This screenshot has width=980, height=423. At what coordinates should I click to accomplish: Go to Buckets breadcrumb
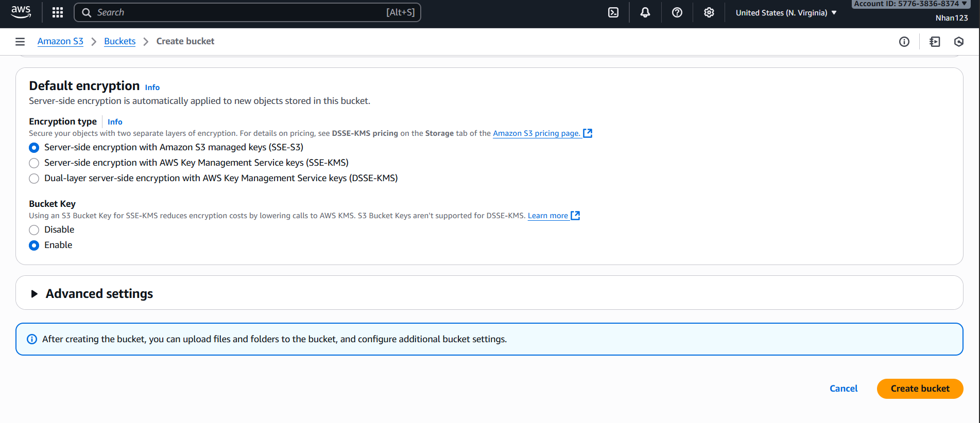click(x=119, y=41)
